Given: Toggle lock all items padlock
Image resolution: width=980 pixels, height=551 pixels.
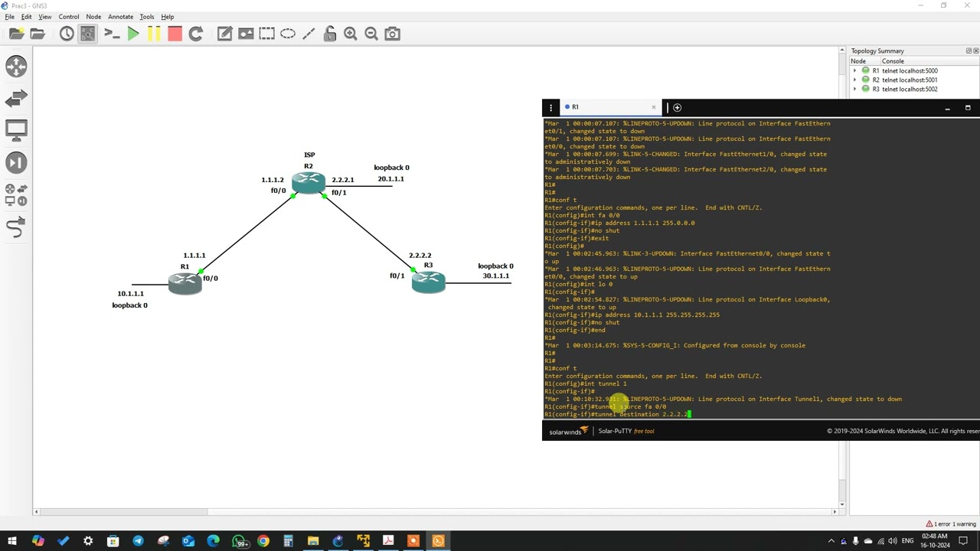Looking at the screenshot, I should [x=330, y=34].
